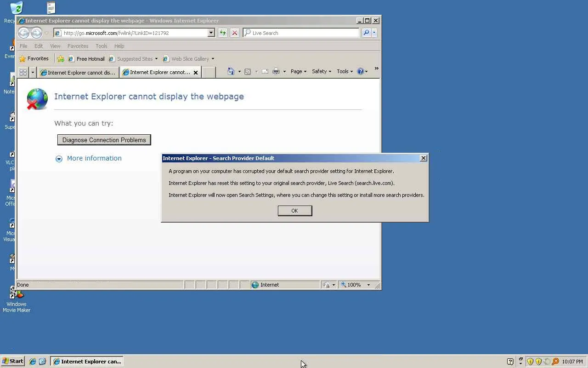This screenshot has width=588, height=368.
Task: Click the red Stop loading icon
Action: tap(235, 33)
